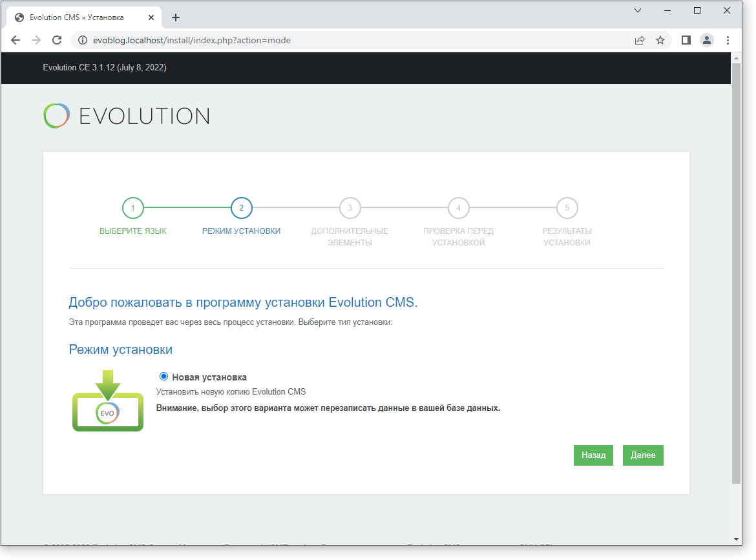The width and height of the screenshot is (756, 560).
Task: Bookmark this page with the star icon
Action: pyautogui.click(x=660, y=40)
